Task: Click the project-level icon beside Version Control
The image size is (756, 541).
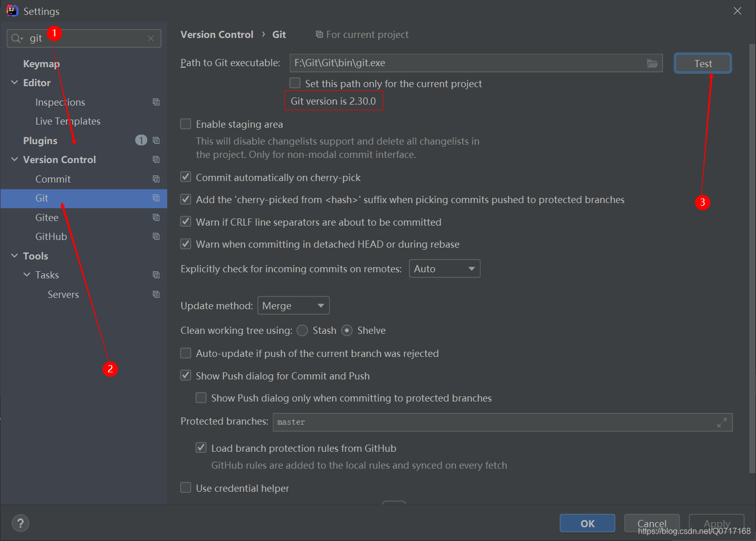Action: 156,159
